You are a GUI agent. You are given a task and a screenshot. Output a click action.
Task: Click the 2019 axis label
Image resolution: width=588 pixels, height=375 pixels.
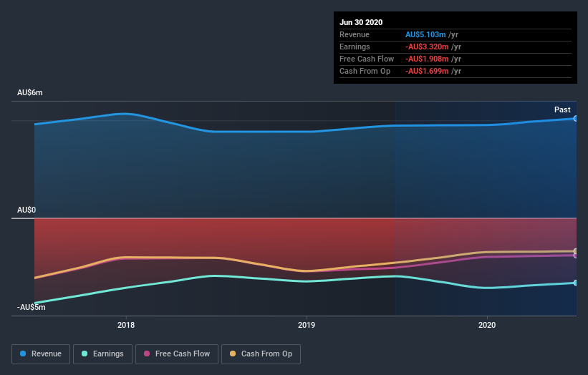point(307,325)
